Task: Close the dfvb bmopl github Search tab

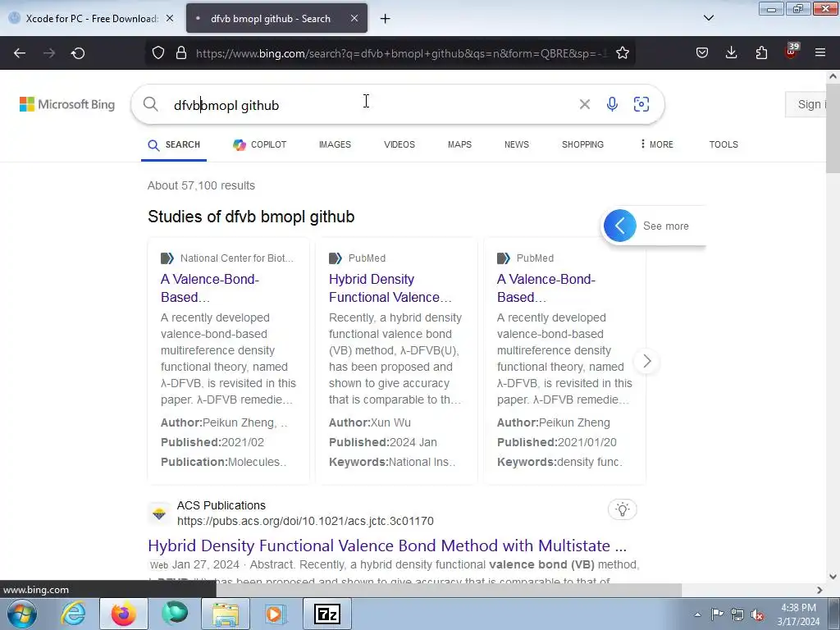Action: coord(354,18)
